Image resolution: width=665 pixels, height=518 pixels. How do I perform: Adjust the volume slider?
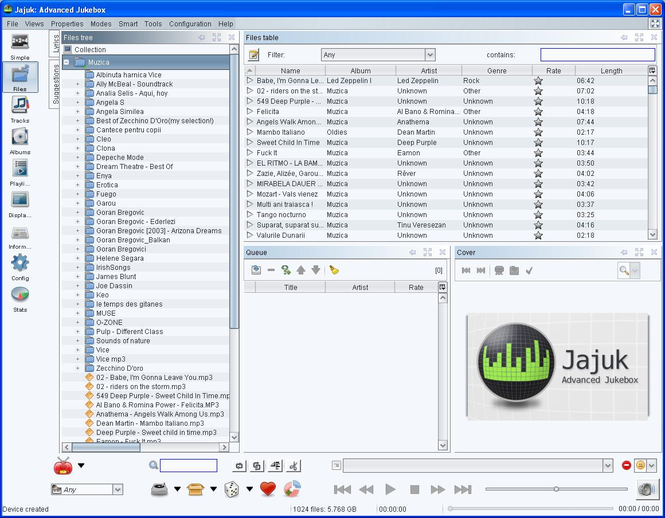[556, 489]
